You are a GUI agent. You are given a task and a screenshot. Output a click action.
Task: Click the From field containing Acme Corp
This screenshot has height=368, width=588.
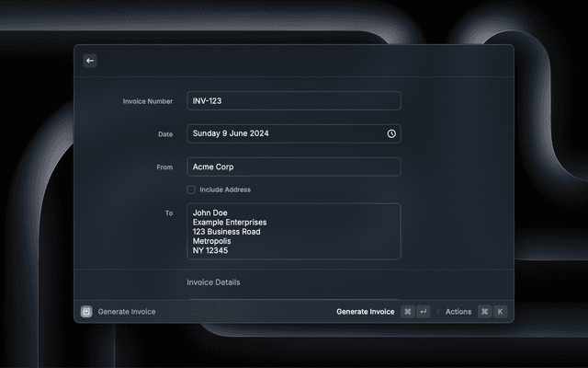pos(293,167)
